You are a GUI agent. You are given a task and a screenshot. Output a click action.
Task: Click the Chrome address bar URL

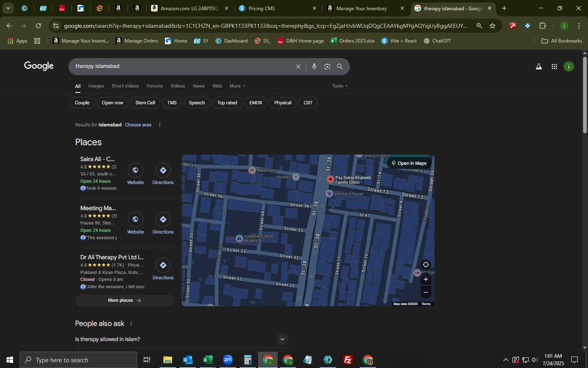pos(265,26)
